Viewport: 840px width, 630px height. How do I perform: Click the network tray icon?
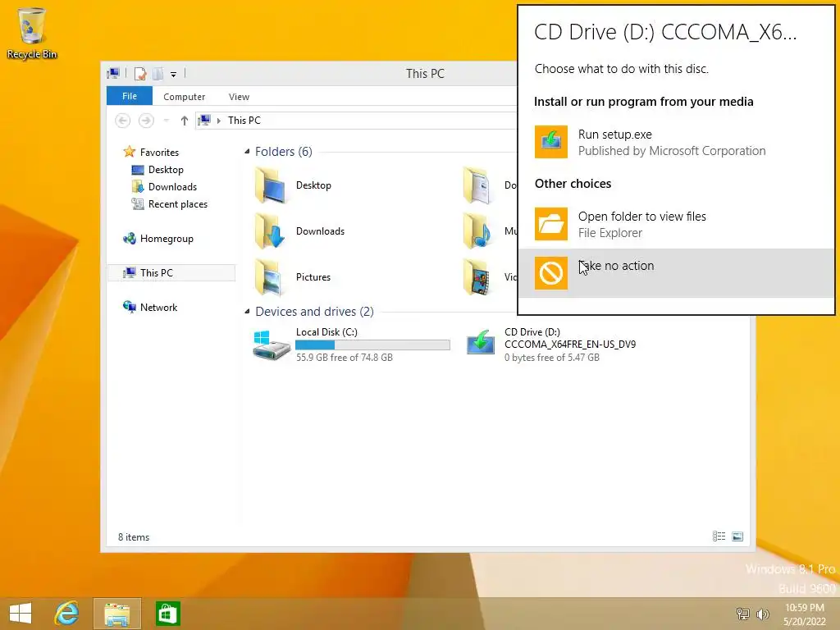pyautogui.click(x=743, y=614)
